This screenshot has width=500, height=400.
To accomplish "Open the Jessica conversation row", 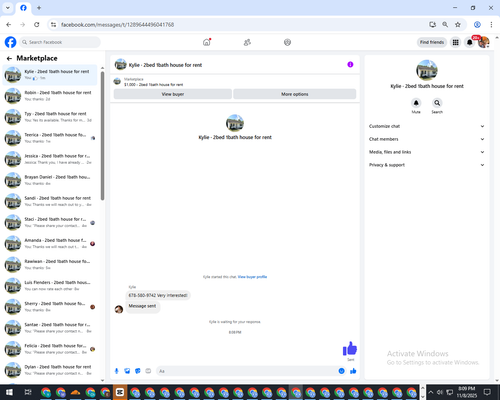I will point(50,159).
